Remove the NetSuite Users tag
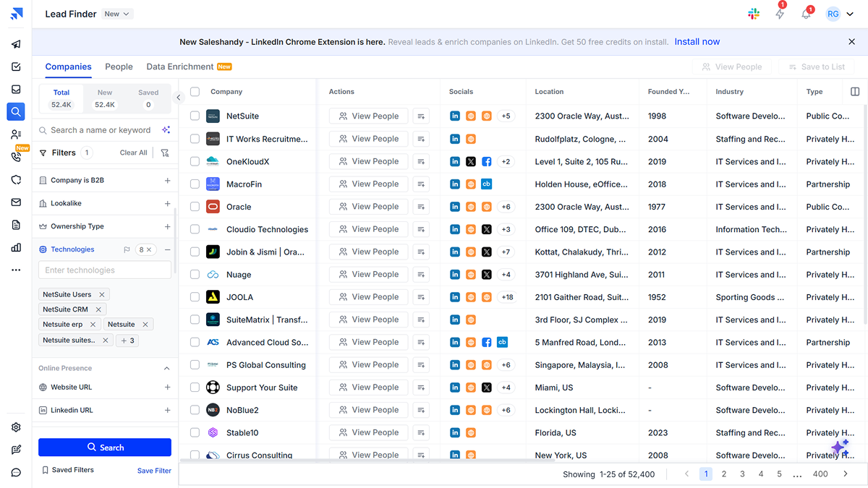The width and height of the screenshot is (868, 488). coord(102,294)
